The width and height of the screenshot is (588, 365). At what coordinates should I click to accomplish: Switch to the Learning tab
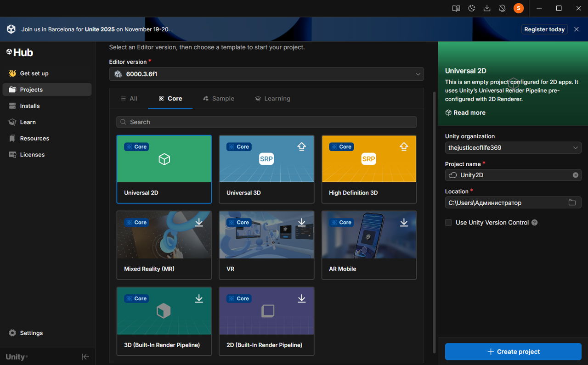[273, 99]
